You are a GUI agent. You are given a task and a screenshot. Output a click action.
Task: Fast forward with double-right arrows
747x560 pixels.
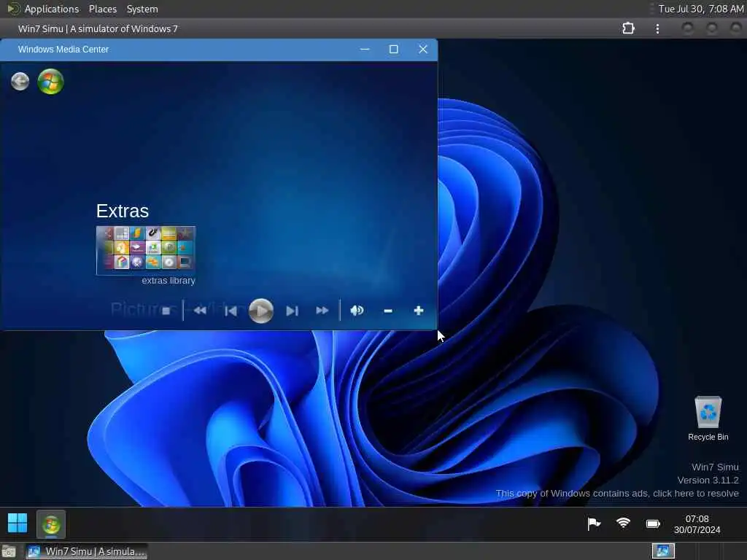[x=322, y=311]
